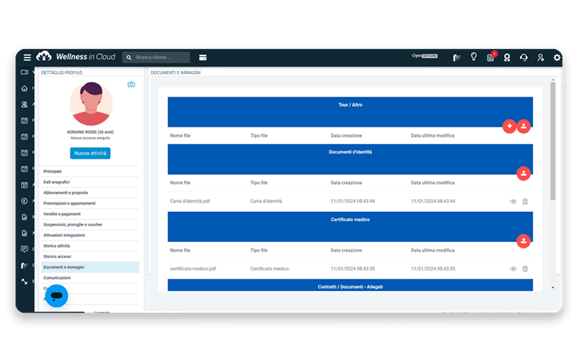Add a new file in the Tour / Altro section
Image resolution: width=576 pixels, height=362 pixels.
coord(509,126)
